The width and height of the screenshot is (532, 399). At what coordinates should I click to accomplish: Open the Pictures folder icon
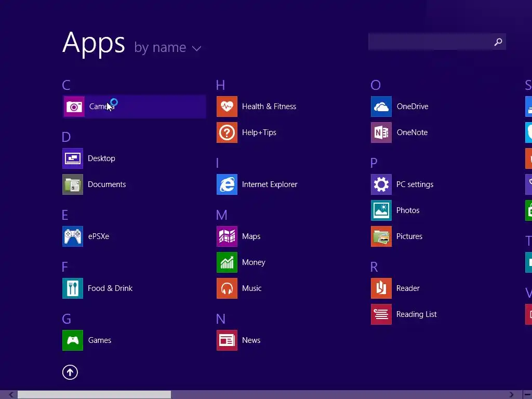tap(381, 236)
